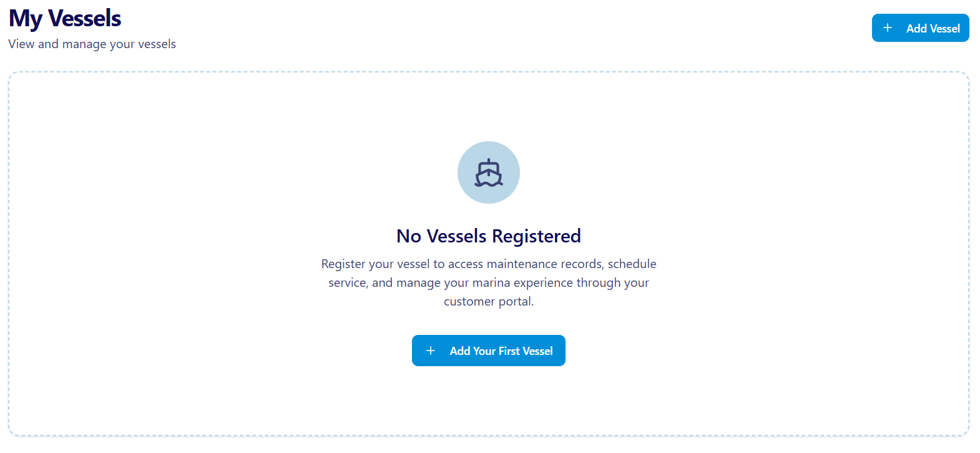Image resolution: width=980 pixels, height=453 pixels.
Task: Click the word "No" in the empty-state heading
Action: (x=409, y=236)
